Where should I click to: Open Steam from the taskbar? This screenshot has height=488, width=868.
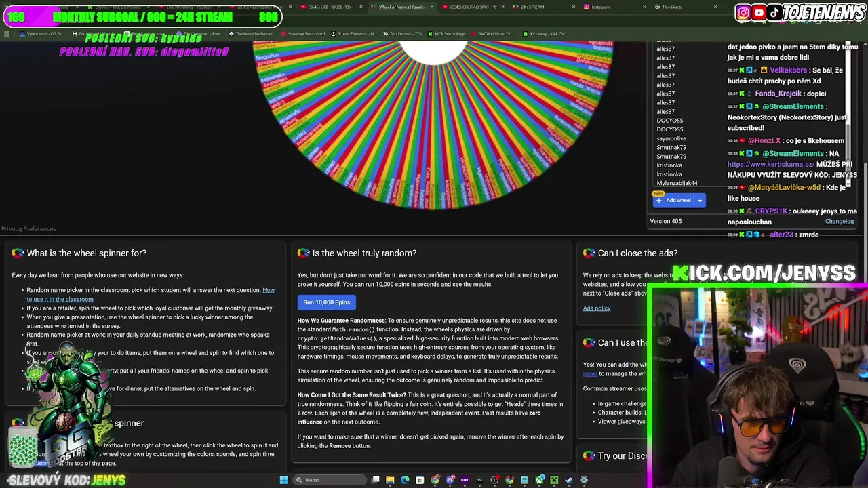pyautogui.click(x=568, y=480)
